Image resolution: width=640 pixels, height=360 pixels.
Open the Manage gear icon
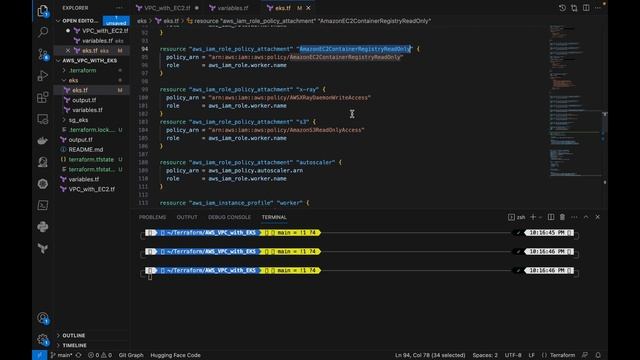click(x=42, y=340)
